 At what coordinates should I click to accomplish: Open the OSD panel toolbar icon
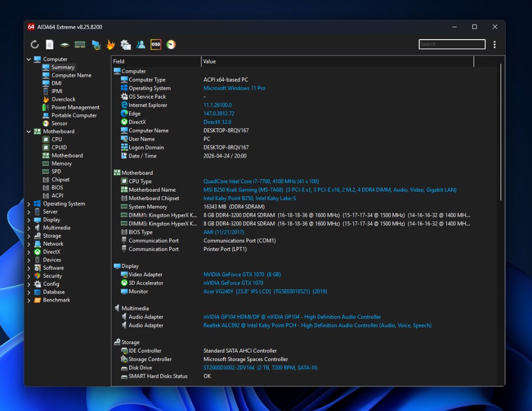pos(156,45)
